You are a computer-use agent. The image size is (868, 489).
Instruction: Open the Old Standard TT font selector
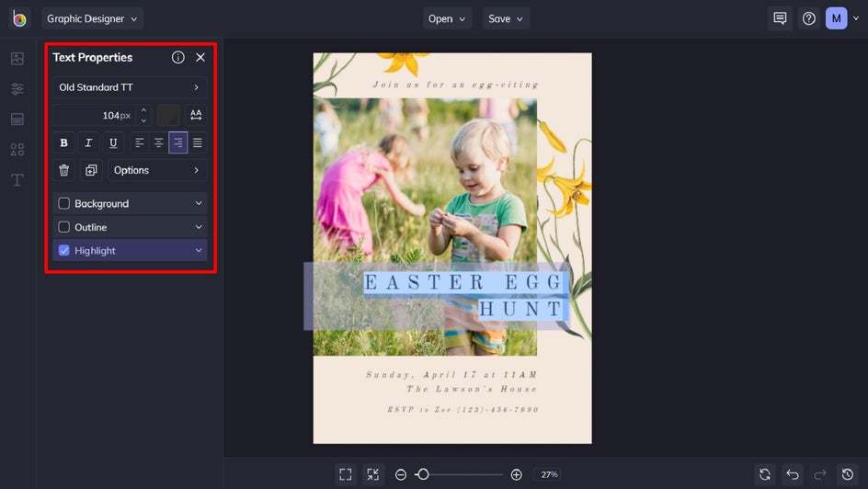click(130, 87)
